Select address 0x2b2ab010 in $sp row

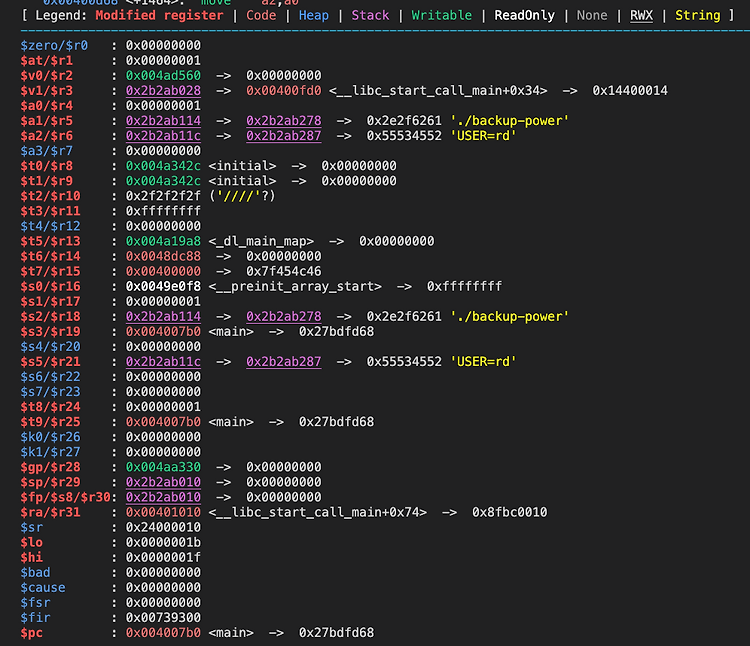click(163, 482)
